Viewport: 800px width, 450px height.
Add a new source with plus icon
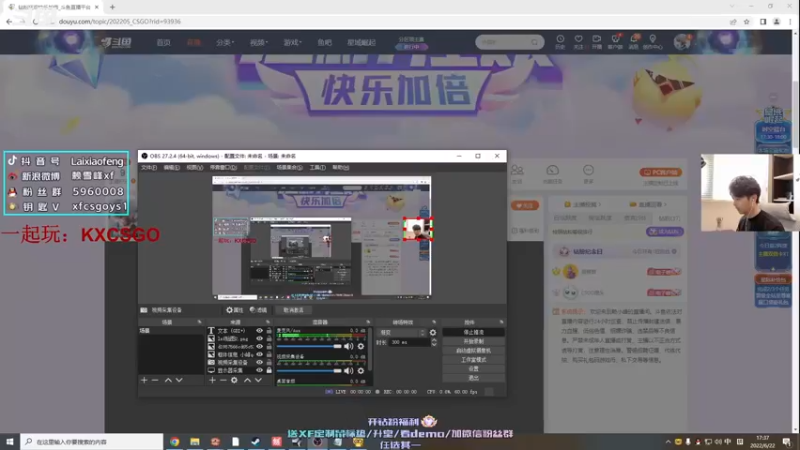(212, 380)
